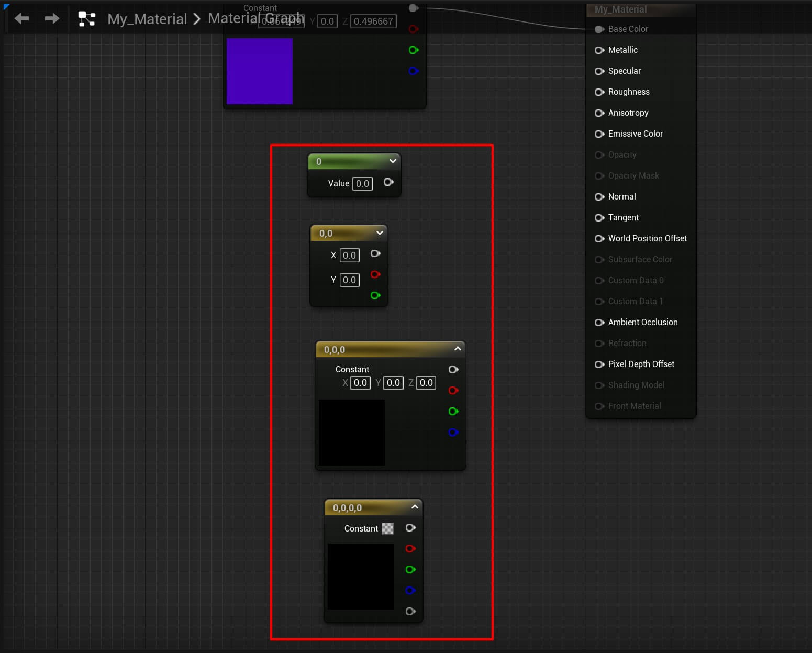Screen dimensions: 812x653
Task: Click the green output pin of the 0,0 node
Action: 375,295
